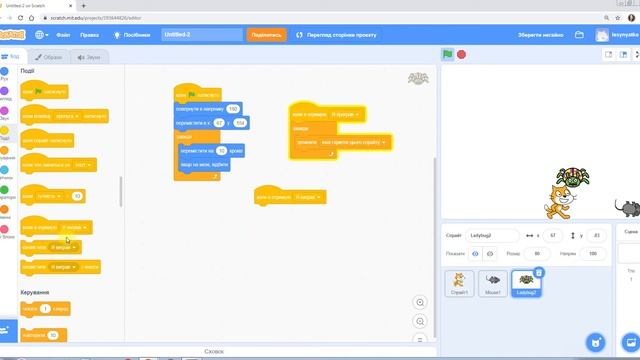Delete Ladybug2 with trash icon
The image size is (640, 360).
pyautogui.click(x=539, y=273)
